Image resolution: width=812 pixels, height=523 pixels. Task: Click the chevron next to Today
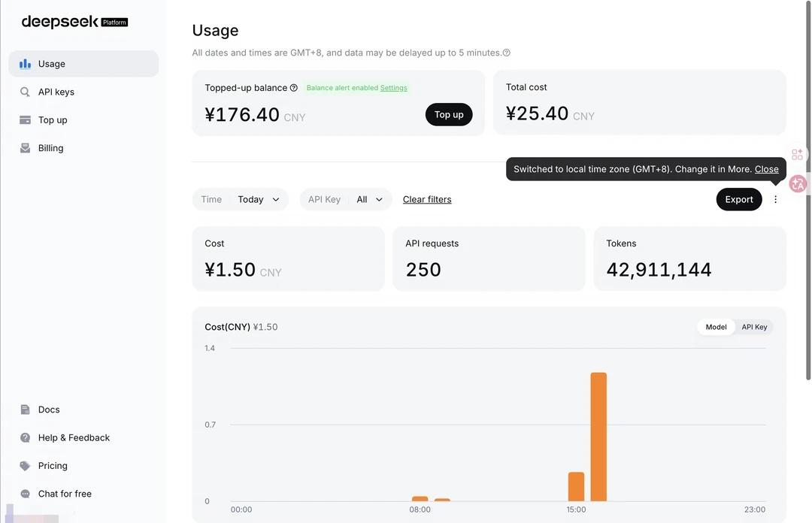276,199
